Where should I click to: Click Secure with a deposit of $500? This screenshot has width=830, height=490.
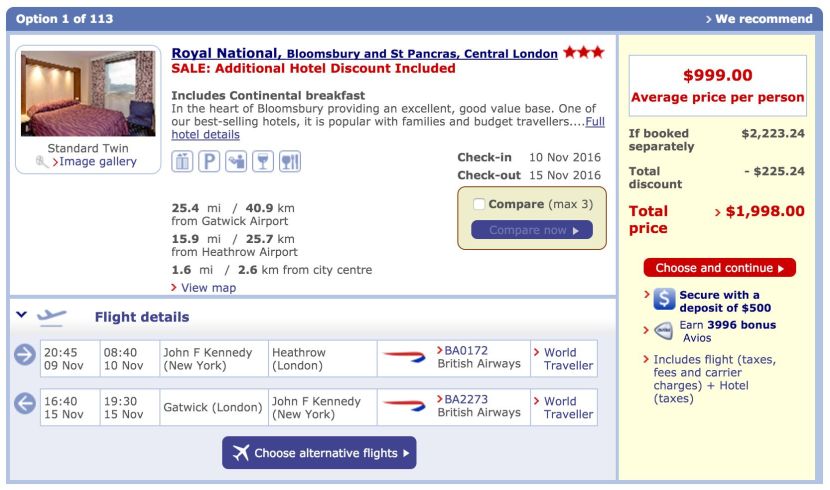point(725,302)
